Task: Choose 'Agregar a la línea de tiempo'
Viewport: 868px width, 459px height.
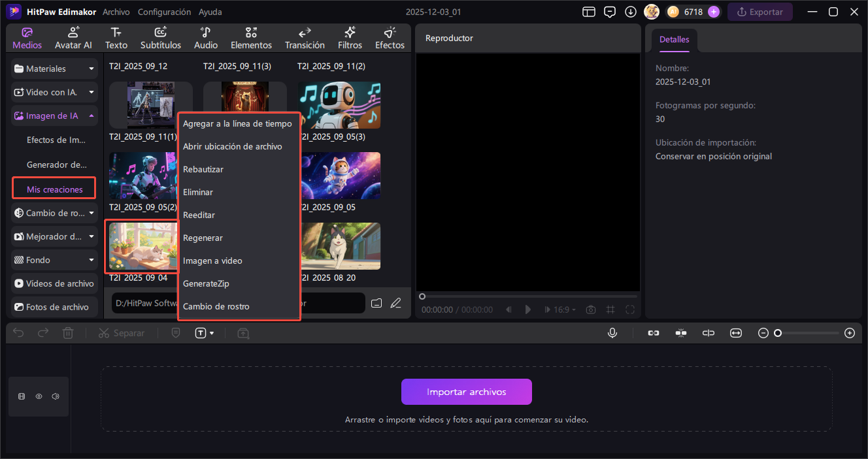Action: pos(237,123)
